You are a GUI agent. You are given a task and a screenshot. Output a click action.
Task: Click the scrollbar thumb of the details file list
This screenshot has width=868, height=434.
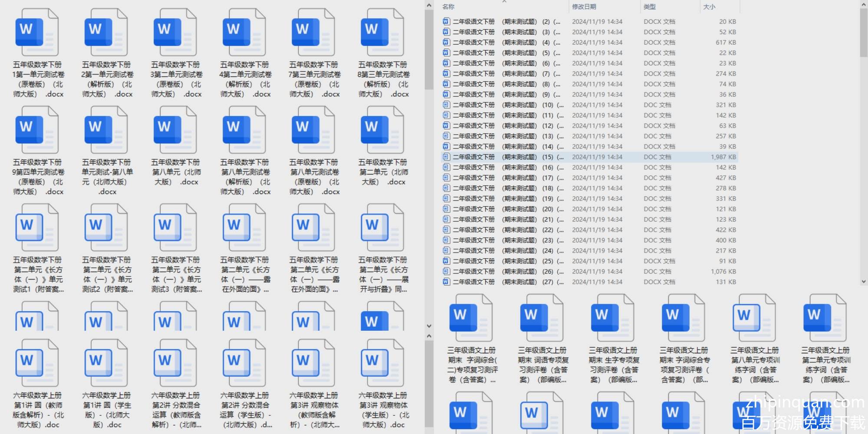click(863, 33)
